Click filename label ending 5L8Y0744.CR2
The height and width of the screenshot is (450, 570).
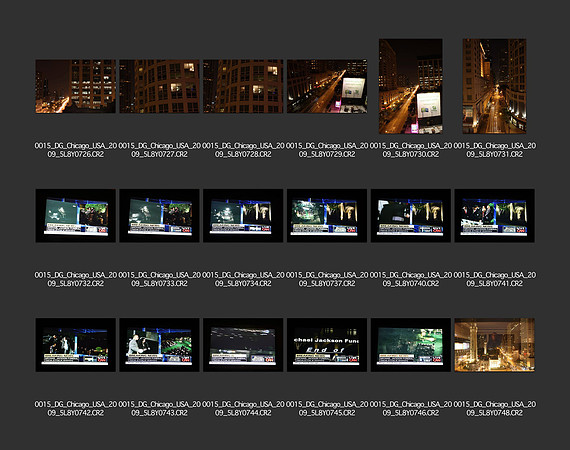click(x=243, y=409)
